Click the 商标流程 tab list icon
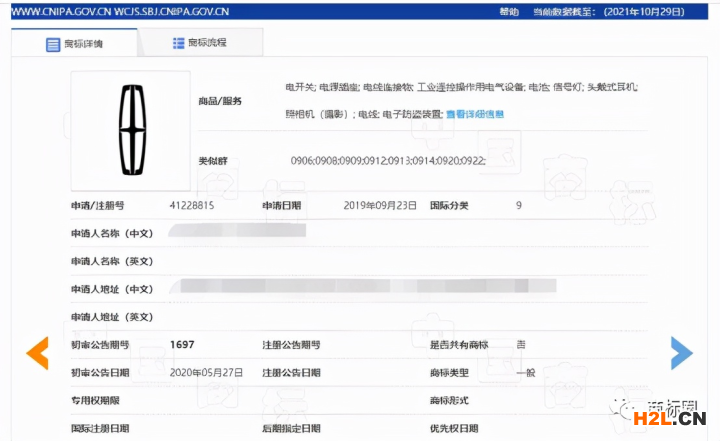 (179, 43)
